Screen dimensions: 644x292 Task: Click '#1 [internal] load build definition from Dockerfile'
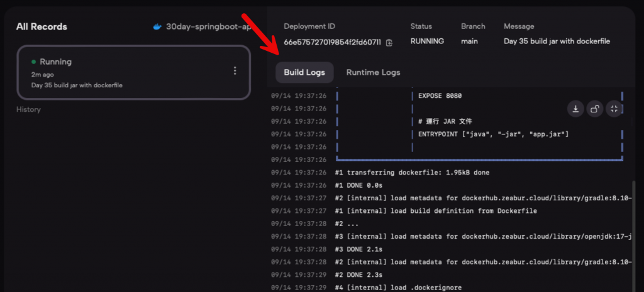tap(436, 211)
